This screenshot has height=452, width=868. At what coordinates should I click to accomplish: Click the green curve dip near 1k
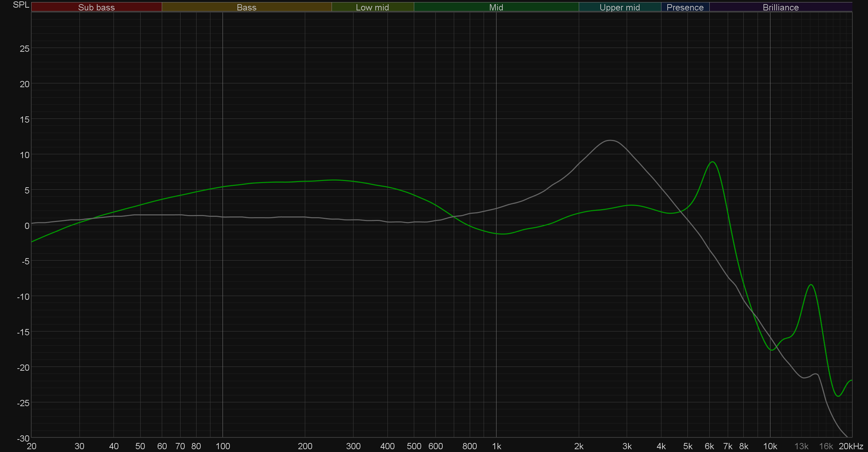point(503,234)
